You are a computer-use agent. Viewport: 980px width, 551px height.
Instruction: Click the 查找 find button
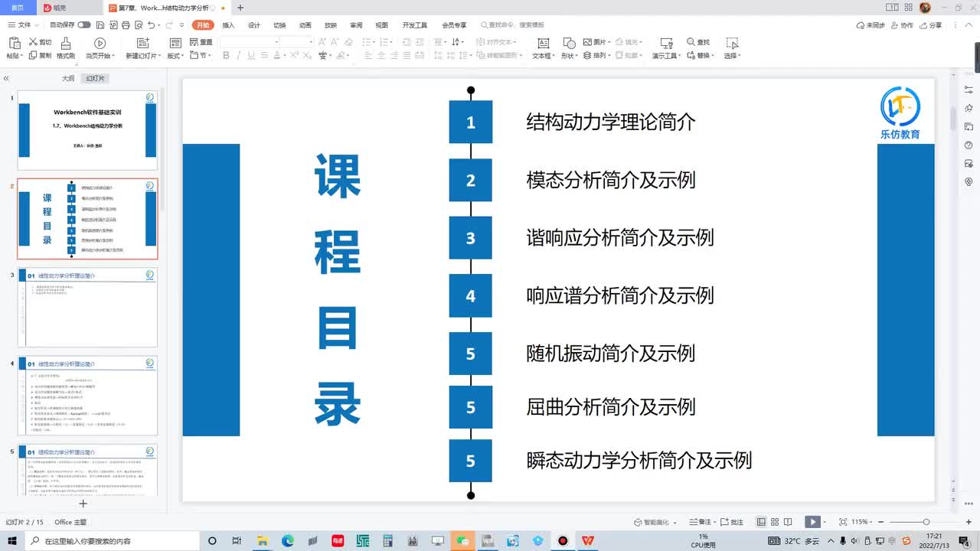click(698, 42)
